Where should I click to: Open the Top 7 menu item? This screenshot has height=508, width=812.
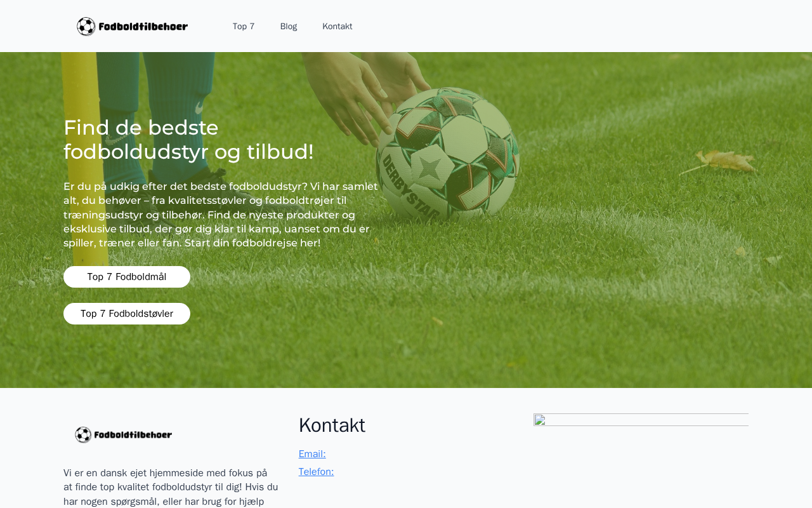244,26
